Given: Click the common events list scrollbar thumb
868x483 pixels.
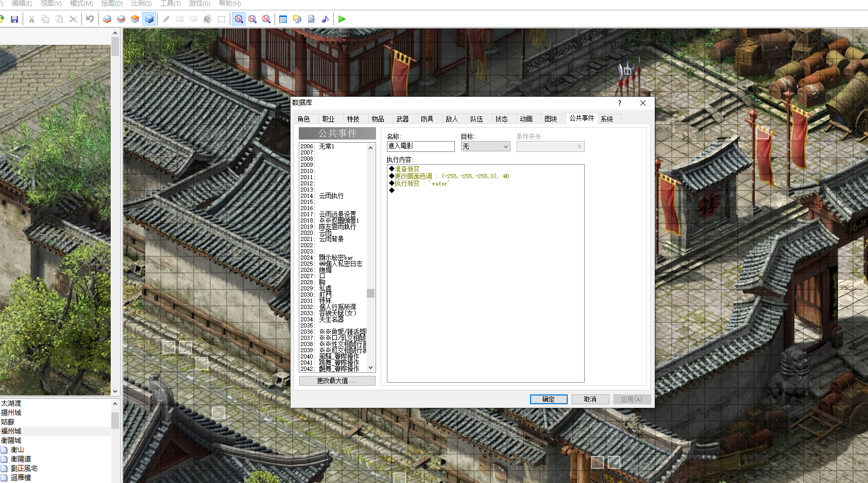Looking at the screenshot, I should (370, 293).
